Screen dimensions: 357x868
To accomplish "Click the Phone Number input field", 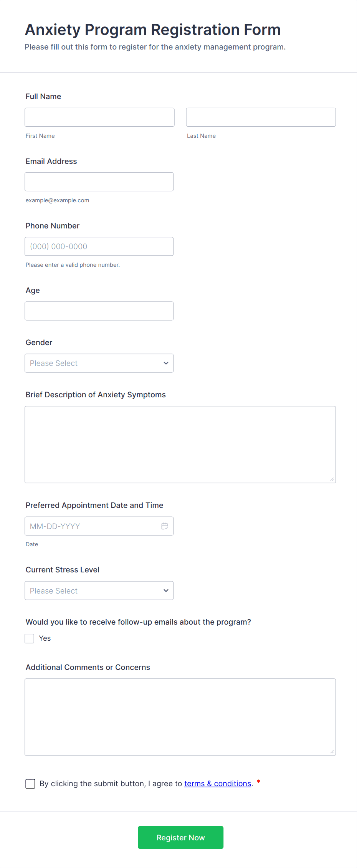I will [x=99, y=246].
